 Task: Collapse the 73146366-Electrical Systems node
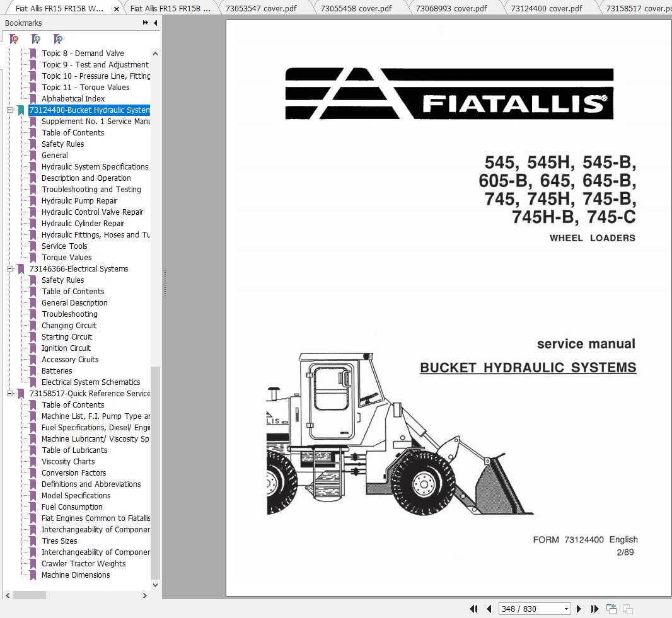coord(9,269)
